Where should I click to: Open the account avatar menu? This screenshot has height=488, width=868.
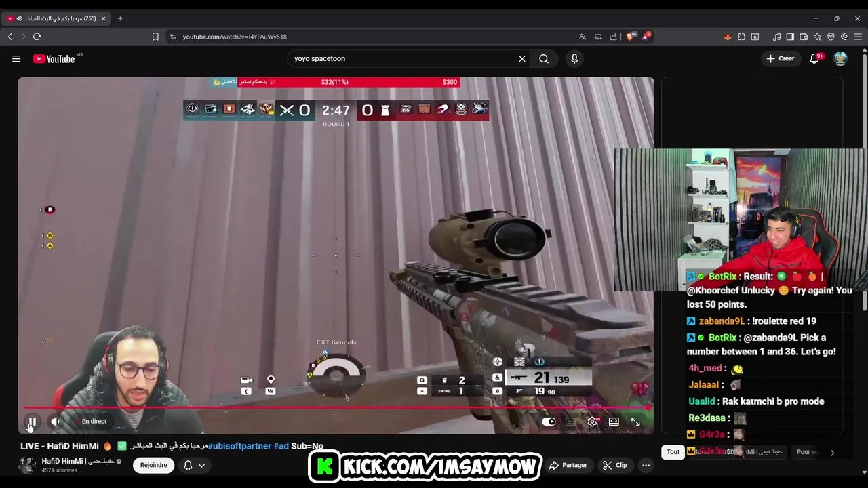[840, 59]
